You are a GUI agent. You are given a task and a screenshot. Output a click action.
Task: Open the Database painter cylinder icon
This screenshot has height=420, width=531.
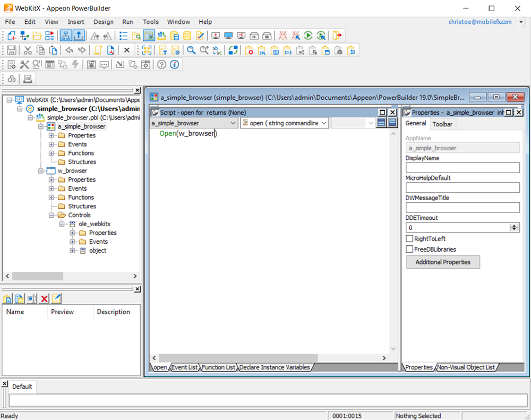pyautogui.click(x=187, y=36)
